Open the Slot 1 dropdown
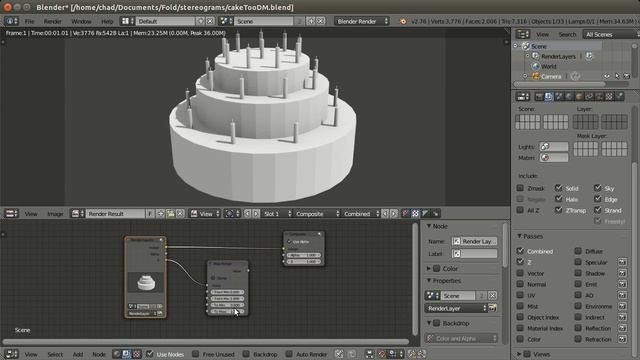The image size is (640, 360). [x=277, y=213]
